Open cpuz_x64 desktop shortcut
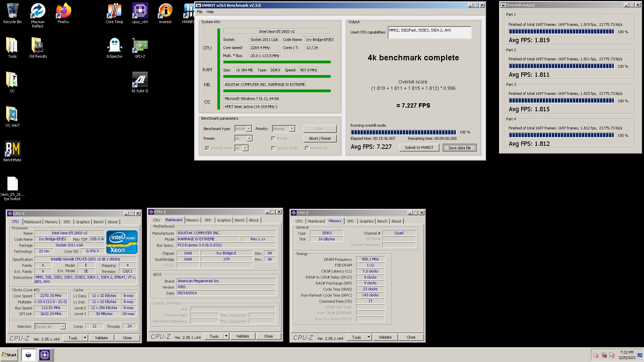This screenshot has height=362, width=644. coord(140,13)
